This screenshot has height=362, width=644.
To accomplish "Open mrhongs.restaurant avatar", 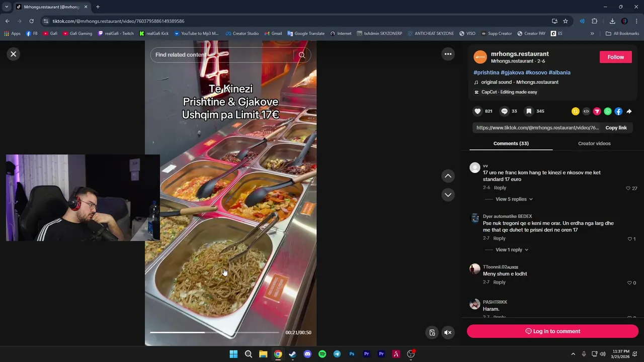I will coord(480,57).
